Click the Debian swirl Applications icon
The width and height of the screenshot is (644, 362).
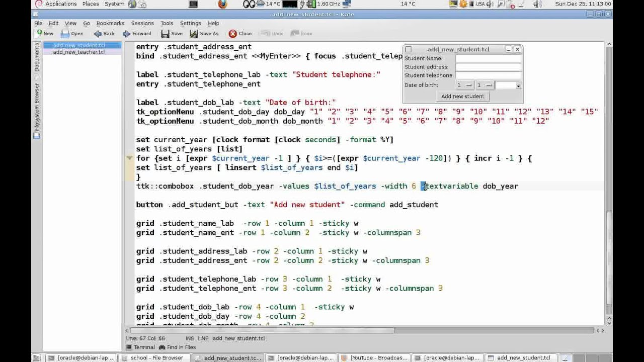[x=39, y=4]
